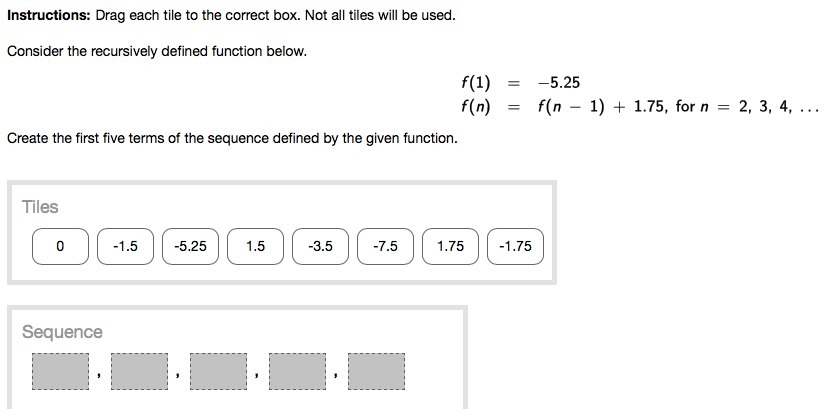Click the f(1) = -5.25 equation
829x409 pixels.
coord(520,82)
